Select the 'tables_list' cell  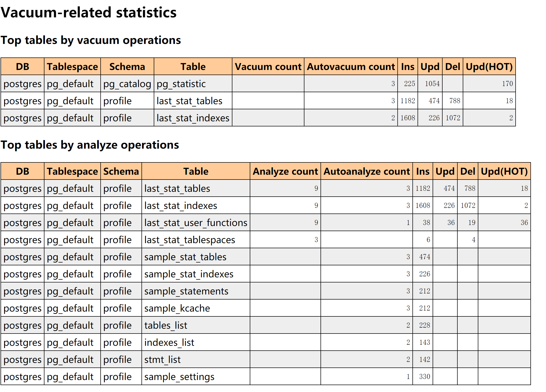196,325
